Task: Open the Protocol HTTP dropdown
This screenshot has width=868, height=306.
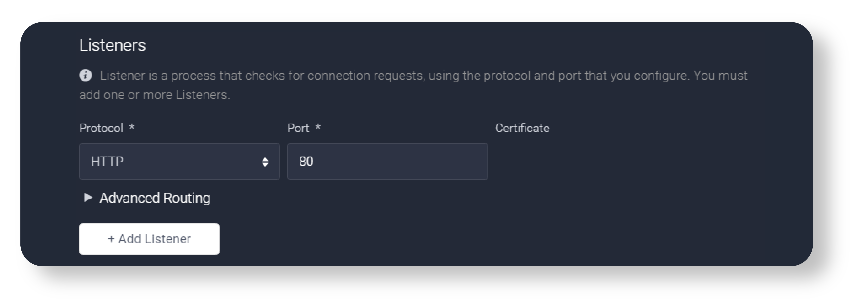Action: (x=179, y=161)
